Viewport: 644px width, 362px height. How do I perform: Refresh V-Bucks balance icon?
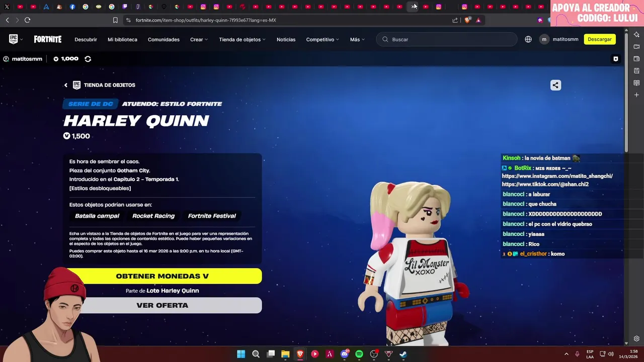pyautogui.click(x=88, y=59)
